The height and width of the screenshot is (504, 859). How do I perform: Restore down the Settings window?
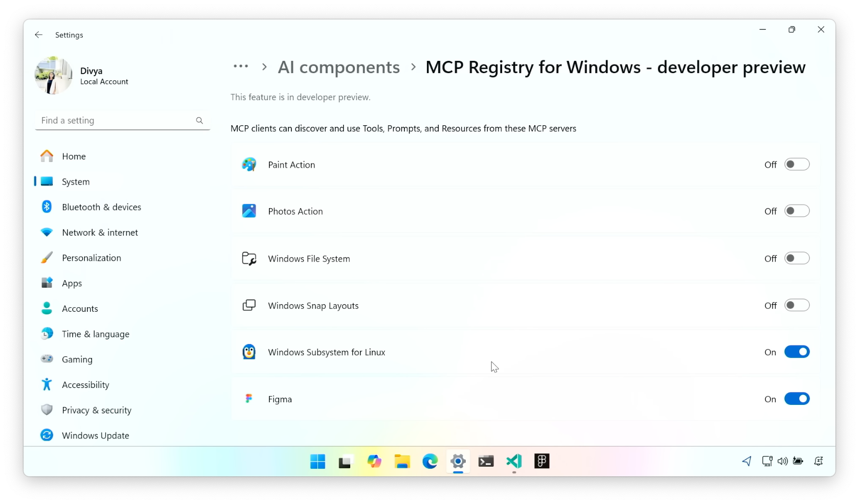click(x=792, y=30)
